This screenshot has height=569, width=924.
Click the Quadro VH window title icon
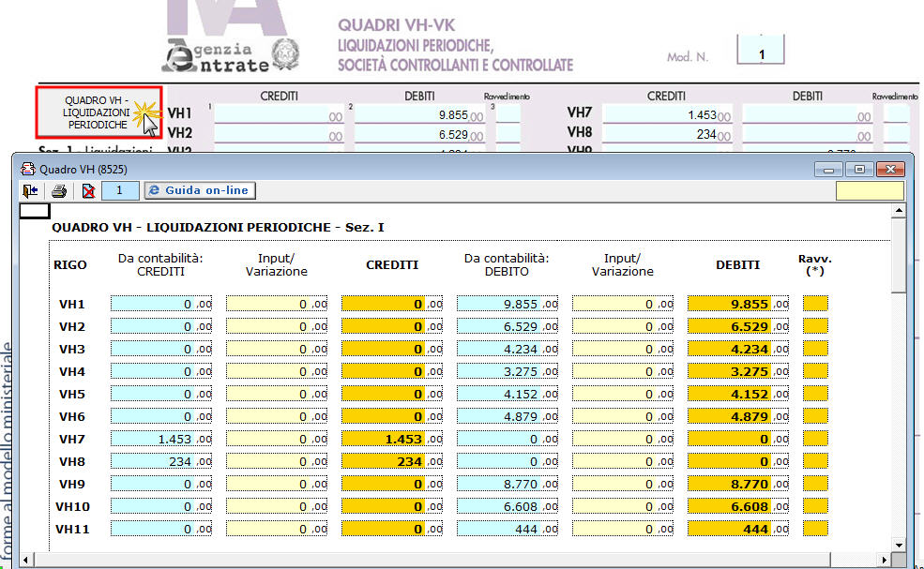click(28, 169)
